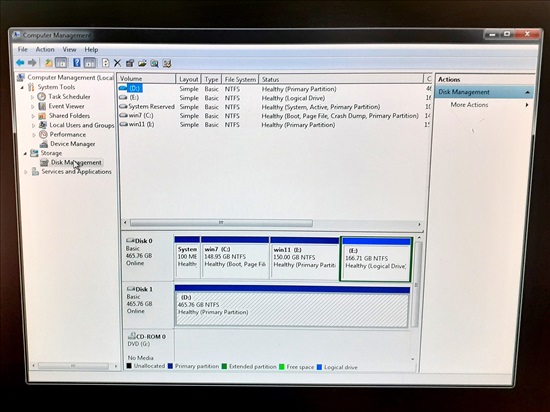Screen dimensions: 550x412
Task: Expand the Task Scheduler node
Action: point(33,97)
